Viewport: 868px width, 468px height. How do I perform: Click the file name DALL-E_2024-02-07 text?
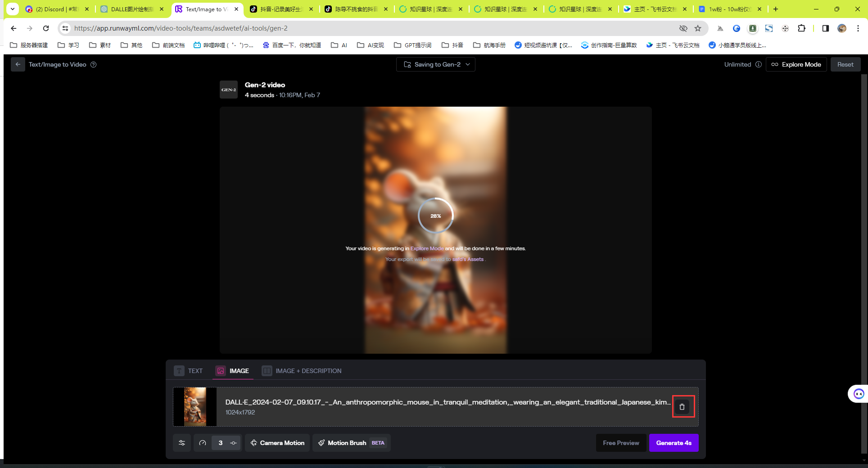pyautogui.click(x=448, y=402)
